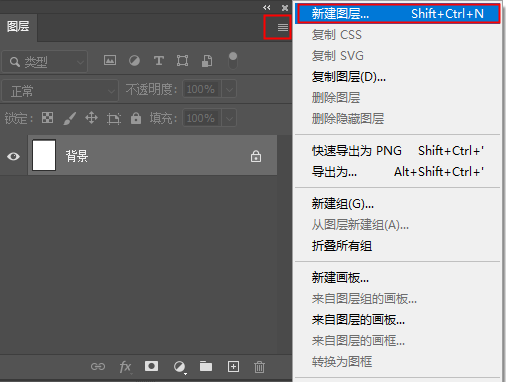Viewport: 506px width, 382px height.
Task: Filter for adjustment layers icon
Action: point(134,61)
